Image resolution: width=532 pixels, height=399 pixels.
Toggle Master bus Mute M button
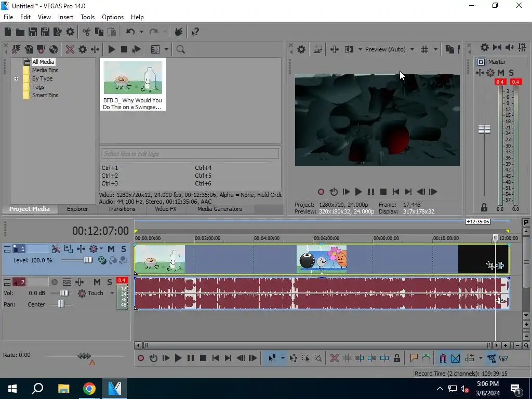pos(501,73)
